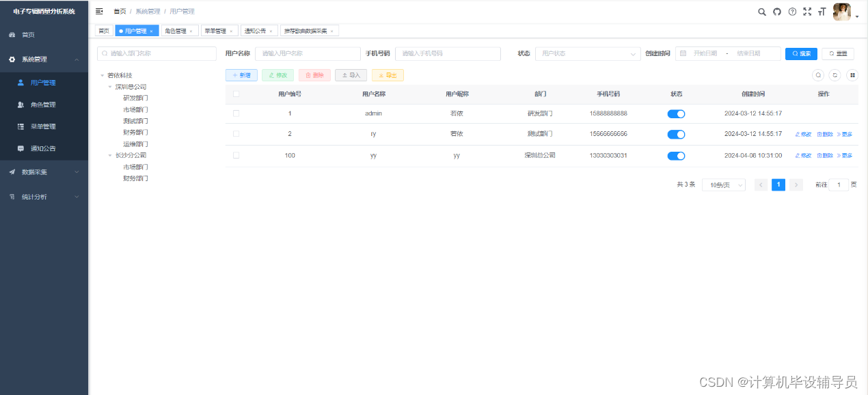This screenshot has height=395, width=868.
Task: Click the 导入 button
Action: [351, 75]
